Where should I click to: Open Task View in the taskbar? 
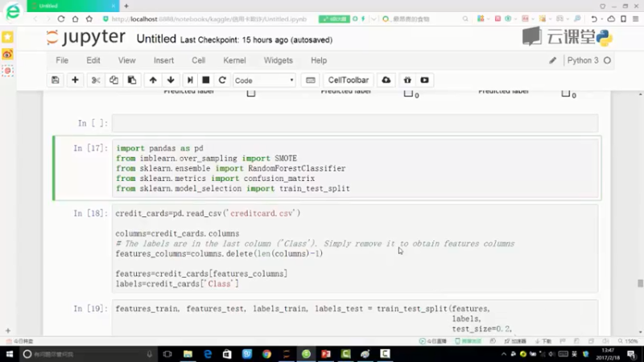coord(167,354)
